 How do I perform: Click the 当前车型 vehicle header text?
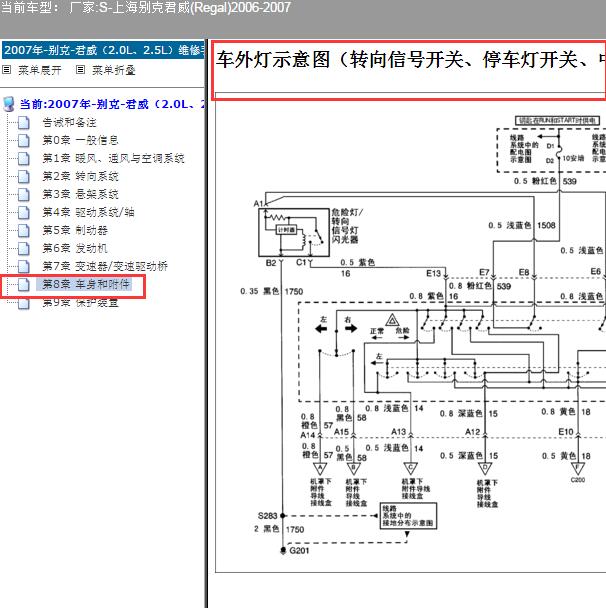pos(145,7)
